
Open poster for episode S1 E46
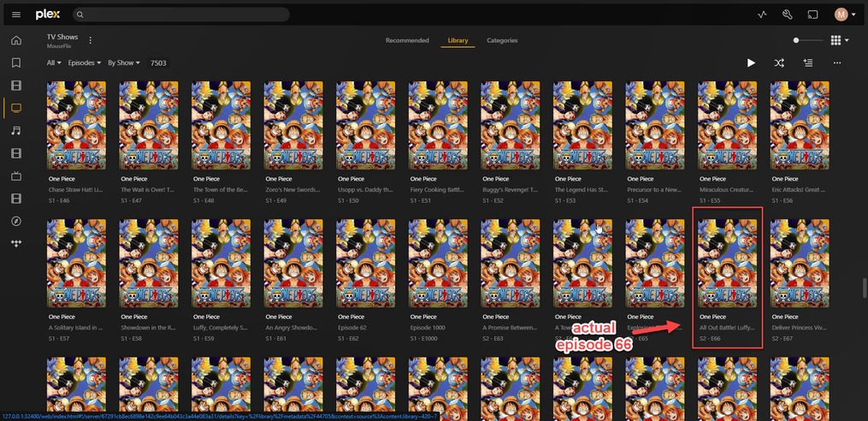(x=76, y=125)
